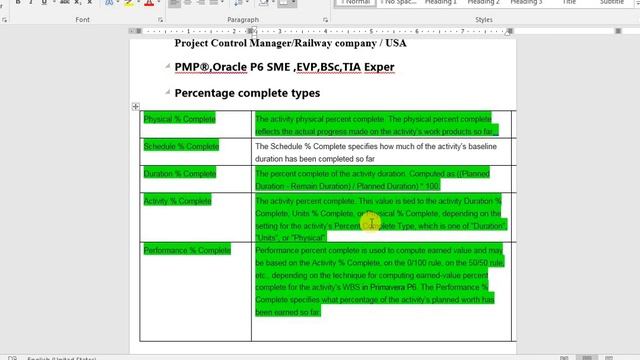
Task: Open the Paragraph dialog box launcher
Action: coord(325,20)
